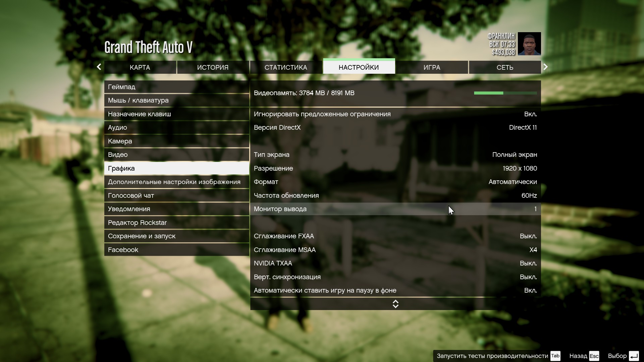644x362 pixels.
Task: Select the Видео category
Action: [177, 155]
